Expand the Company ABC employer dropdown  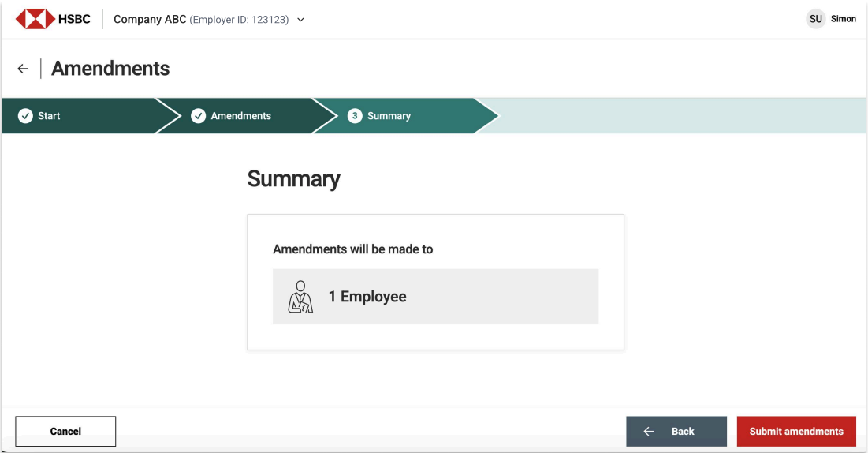(300, 20)
